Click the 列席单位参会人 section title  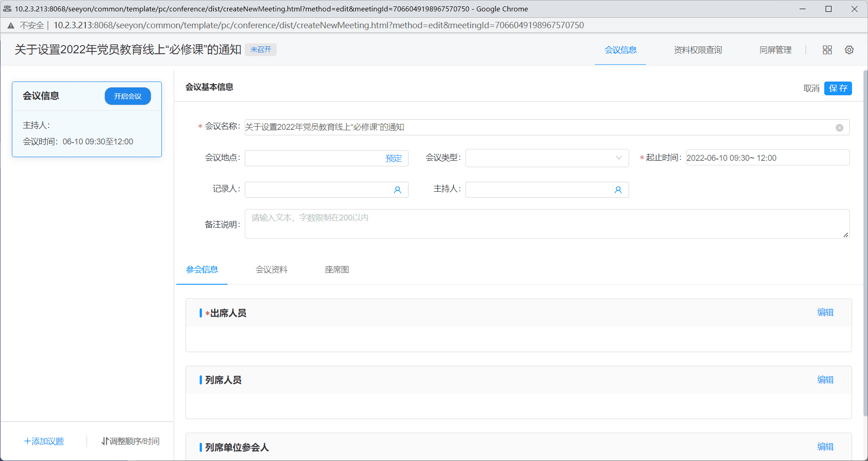tap(237, 447)
